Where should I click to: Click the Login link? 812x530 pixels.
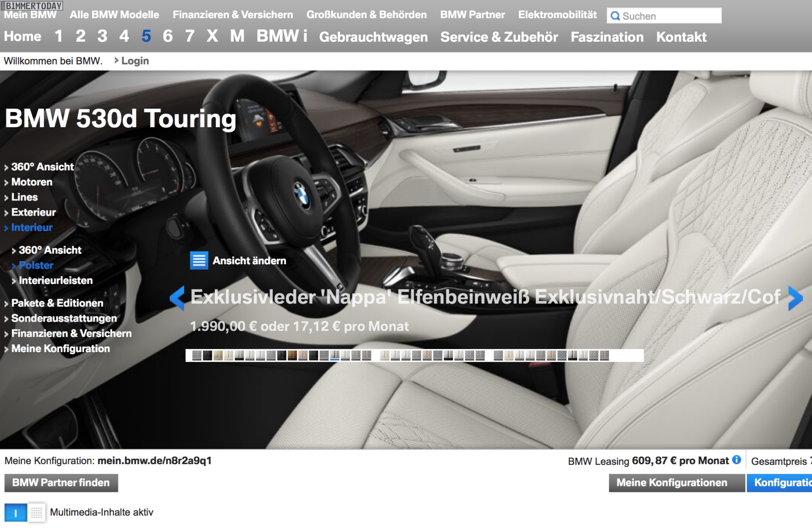[x=134, y=61]
